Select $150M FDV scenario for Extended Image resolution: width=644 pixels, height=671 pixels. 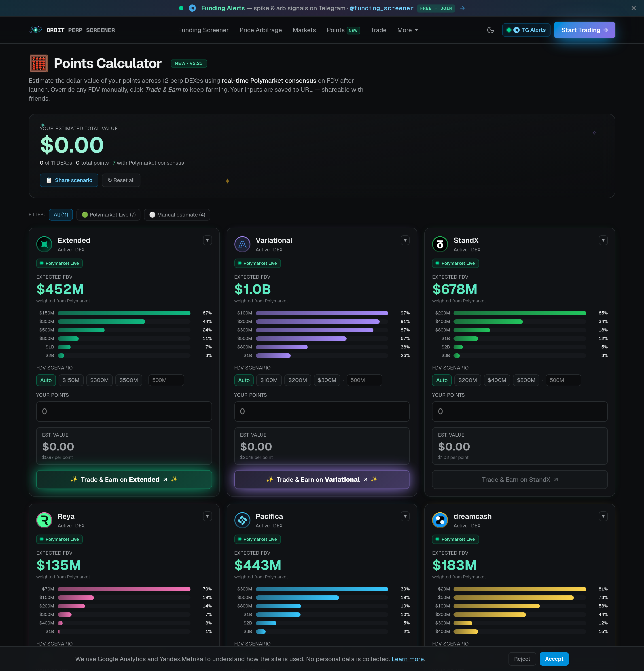[71, 380]
